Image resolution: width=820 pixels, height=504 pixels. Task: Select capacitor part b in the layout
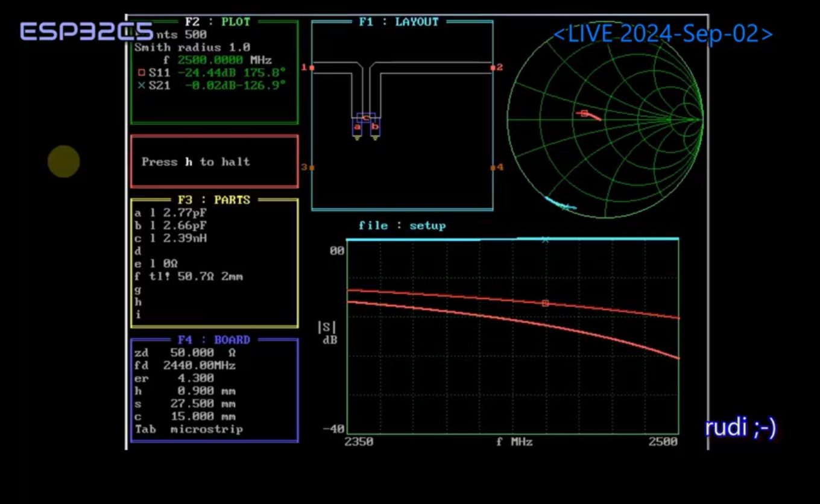(375, 127)
